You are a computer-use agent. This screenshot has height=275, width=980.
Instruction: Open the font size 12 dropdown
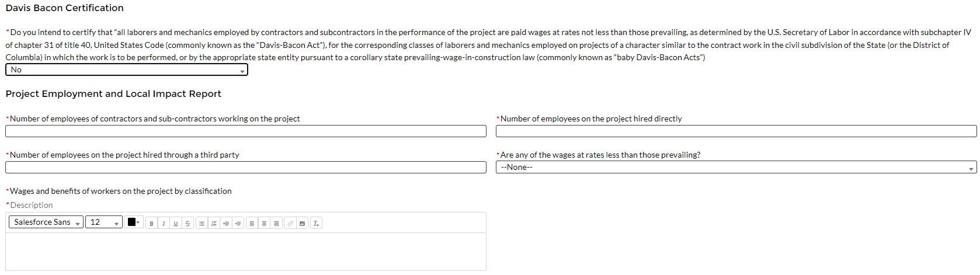(x=104, y=222)
